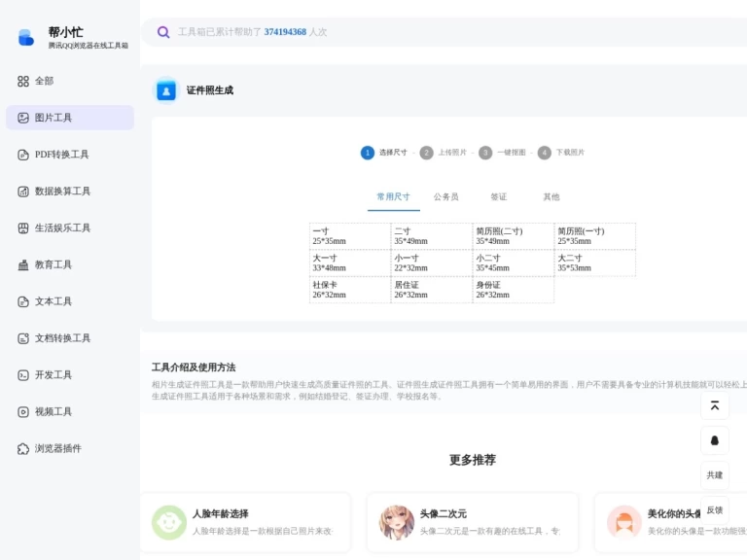Select the 一寸 25*35mm size
This screenshot has width=747, height=560.
click(350, 236)
